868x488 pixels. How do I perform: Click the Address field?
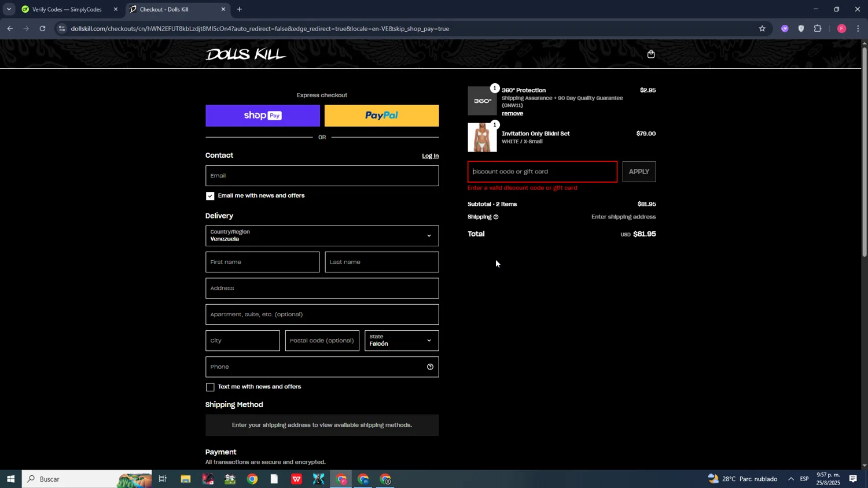pos(322,288)
